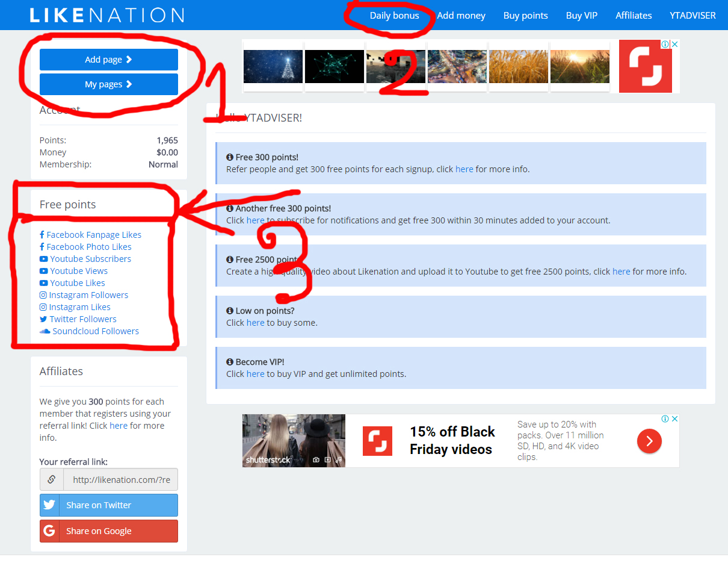The image size is (728, 563).
Task: Click the 15% off Black Friday videos headline
Action: [x=452, y=441]
